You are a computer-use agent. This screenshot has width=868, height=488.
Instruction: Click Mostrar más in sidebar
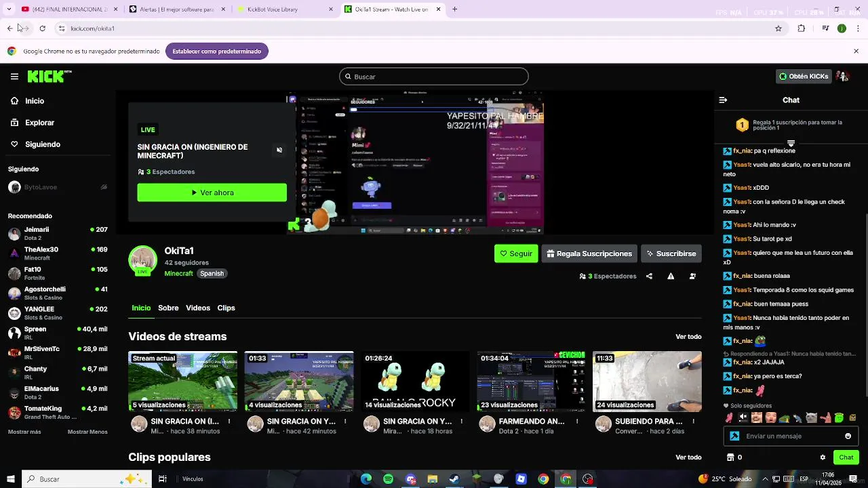point(24,432)
